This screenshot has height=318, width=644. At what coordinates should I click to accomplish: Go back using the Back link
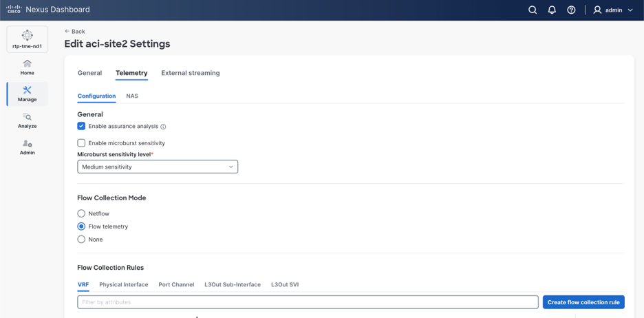coord(75,31)
